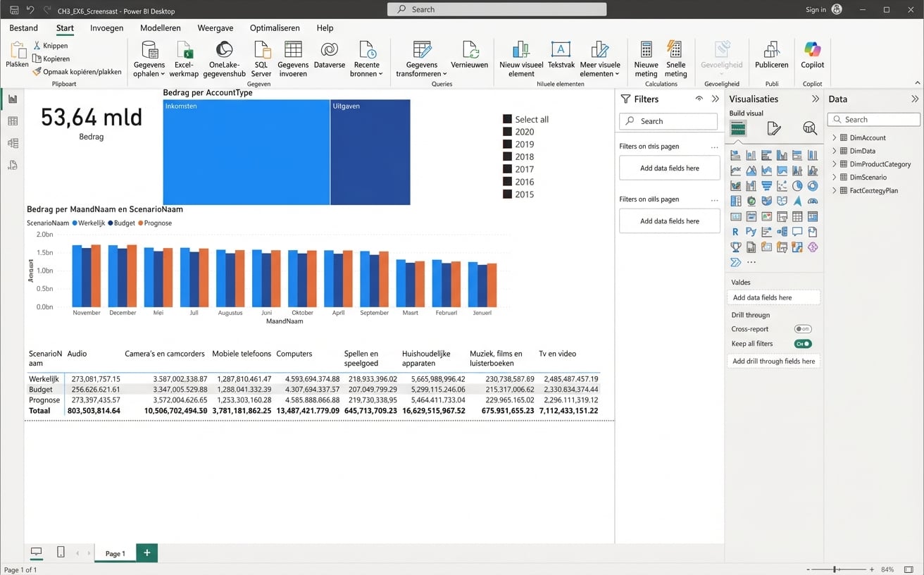
Task: Select the Python script visual
Action: pyautogui.click(x=751, y=231)
